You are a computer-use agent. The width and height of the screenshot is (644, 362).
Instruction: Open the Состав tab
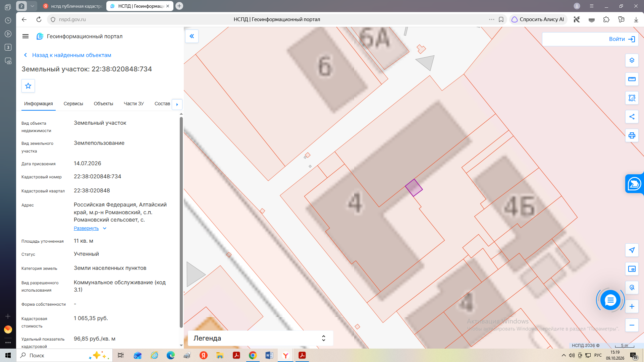click(162, 104)
